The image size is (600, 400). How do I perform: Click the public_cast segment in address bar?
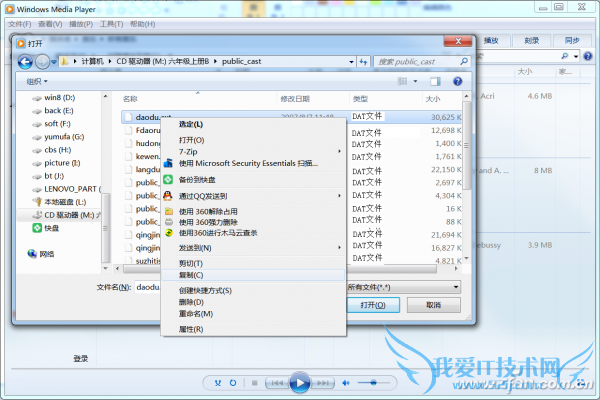tap(241, 61)
